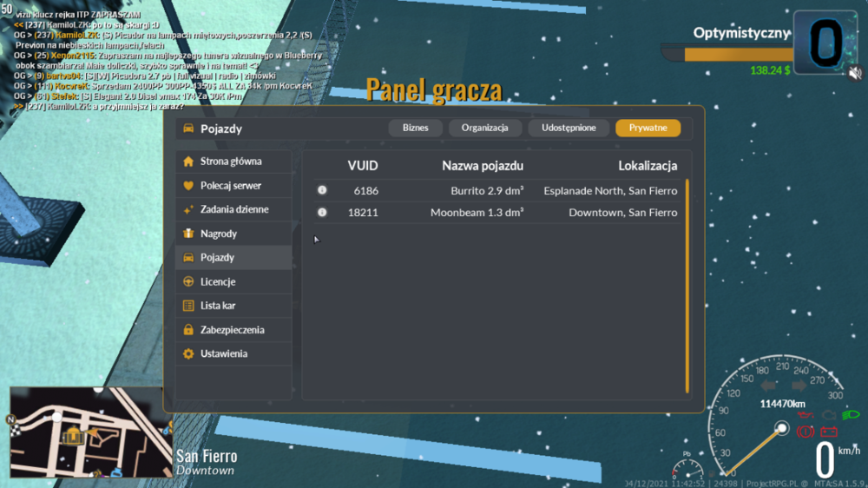Click the Nazwa pojazdu column header
The height and width of the screenshot is (488, 868).
click(x=482, y=166)
